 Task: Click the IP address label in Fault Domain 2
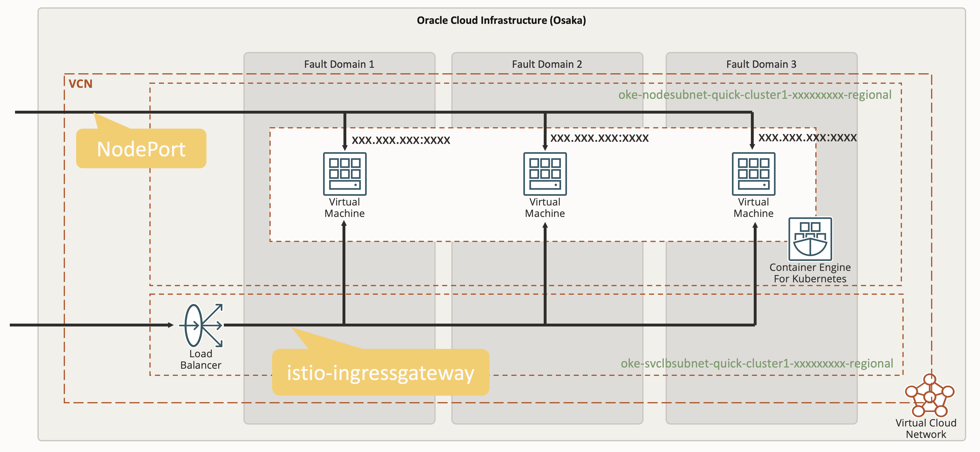[x=599, y=138]
